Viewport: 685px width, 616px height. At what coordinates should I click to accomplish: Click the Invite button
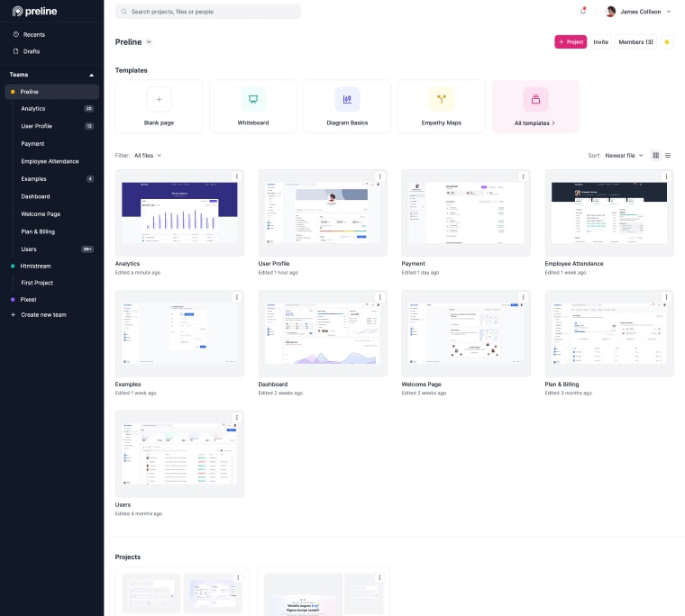600,42
